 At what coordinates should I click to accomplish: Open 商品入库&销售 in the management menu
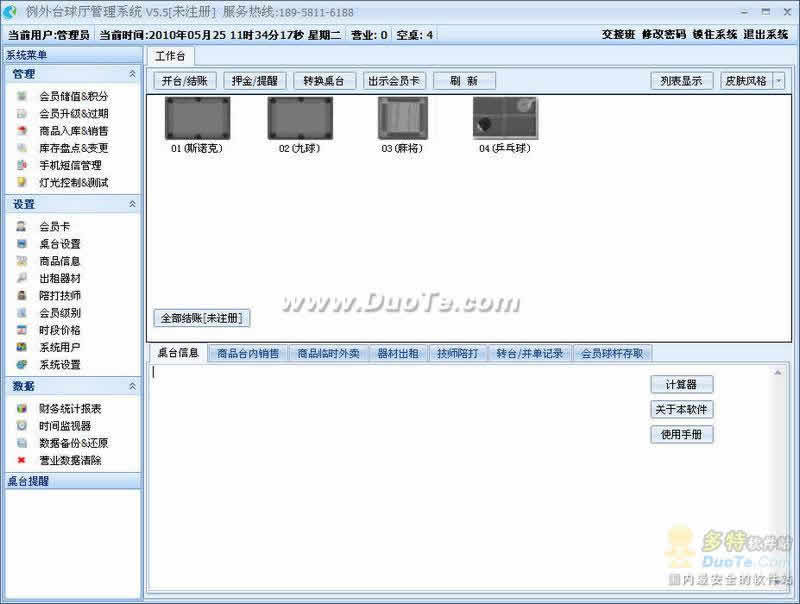(x=73, y=131)
